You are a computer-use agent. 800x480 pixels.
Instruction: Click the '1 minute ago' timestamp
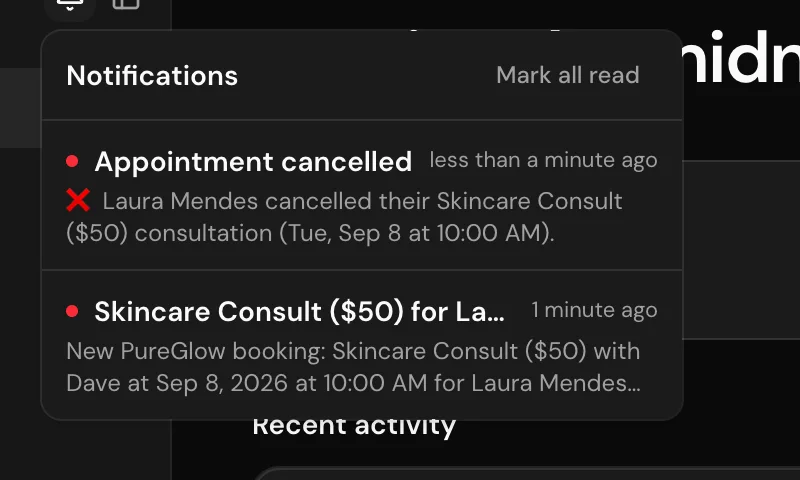point(594,310)
